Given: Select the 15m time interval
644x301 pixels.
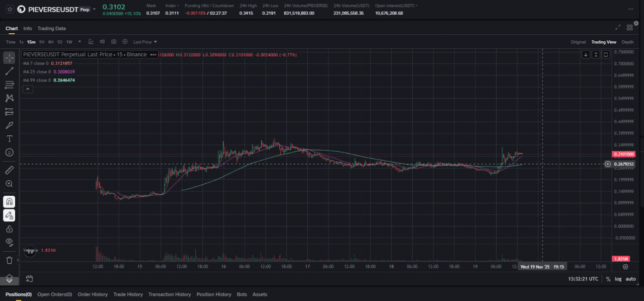Looking at the screenshot, I should (x=31, y=42).
